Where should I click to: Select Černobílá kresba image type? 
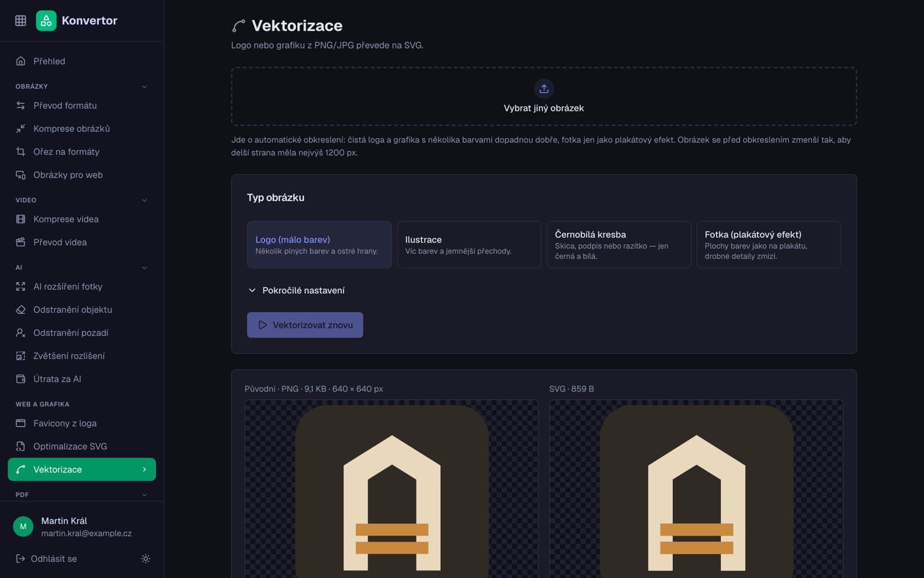[619, 244]
